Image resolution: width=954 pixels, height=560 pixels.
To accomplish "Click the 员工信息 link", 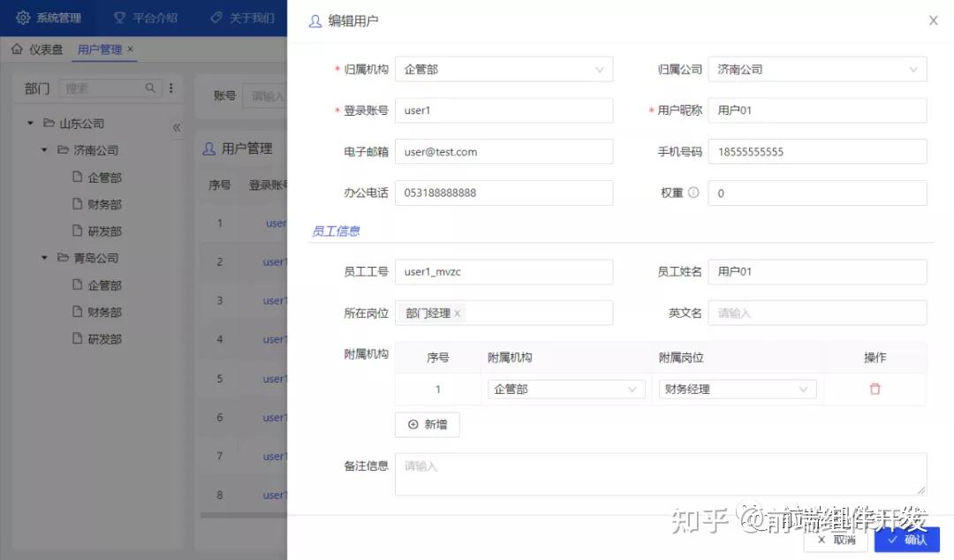I will [337, 230].
